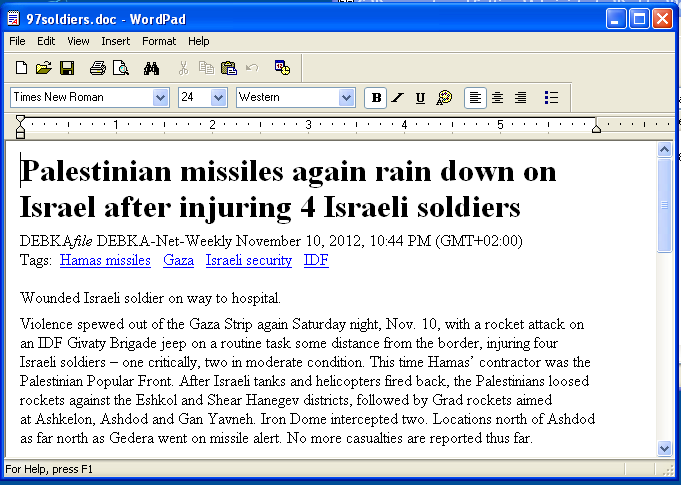The height and width of the screenshot is (485, 681).
Task: Create a new document with New icon
Action: tap(21, 68)
